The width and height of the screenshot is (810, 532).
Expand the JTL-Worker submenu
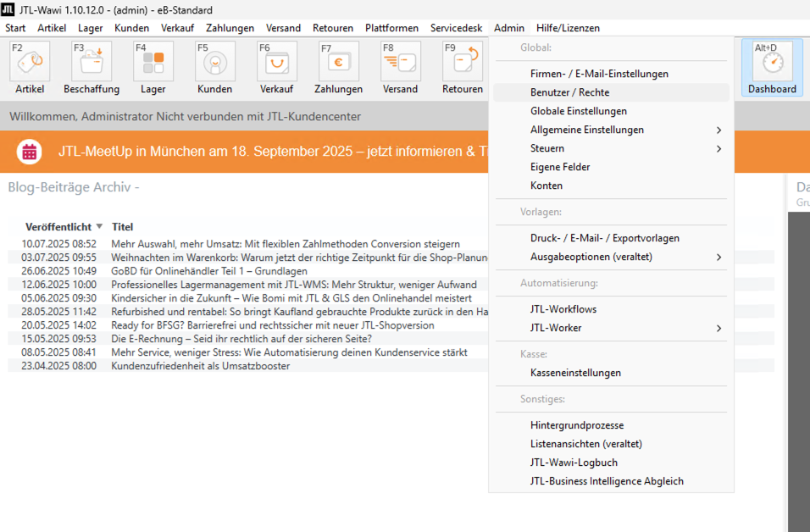(x=611, y=328)
